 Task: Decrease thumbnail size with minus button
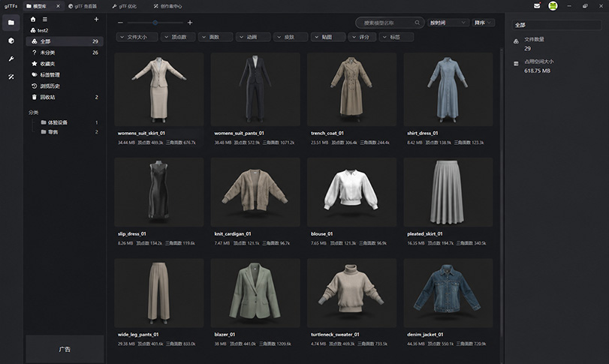[x=120, y=23]
